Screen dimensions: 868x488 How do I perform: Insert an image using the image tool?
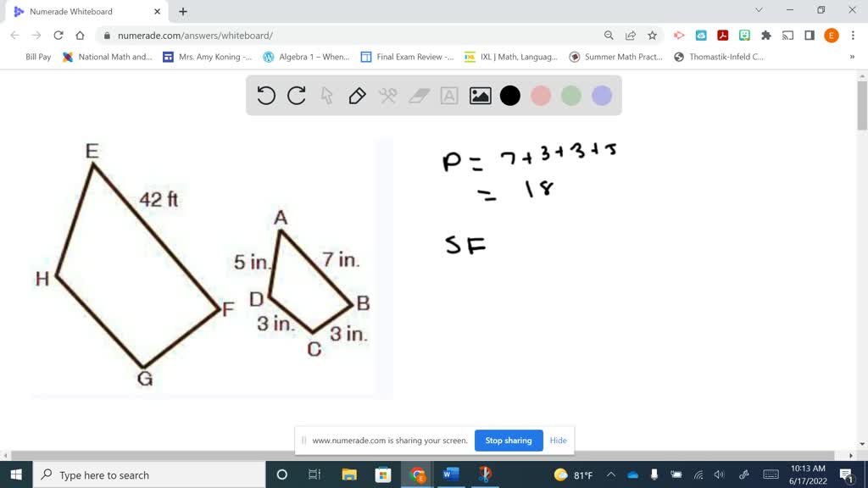(480, 96)
